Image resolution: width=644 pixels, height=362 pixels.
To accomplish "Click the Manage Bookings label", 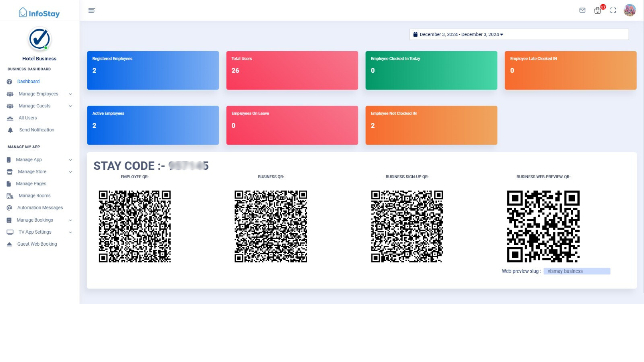I will (x=35, y=220).
